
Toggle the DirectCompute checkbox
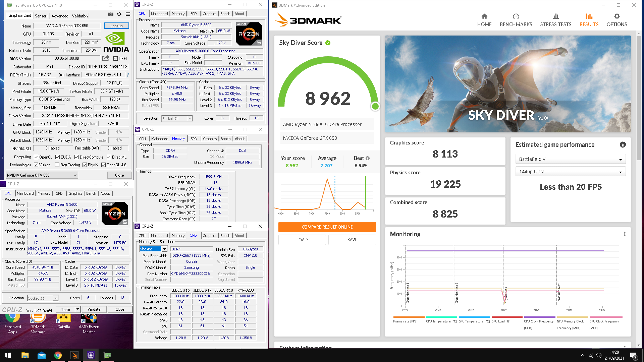tap(76, 157)
